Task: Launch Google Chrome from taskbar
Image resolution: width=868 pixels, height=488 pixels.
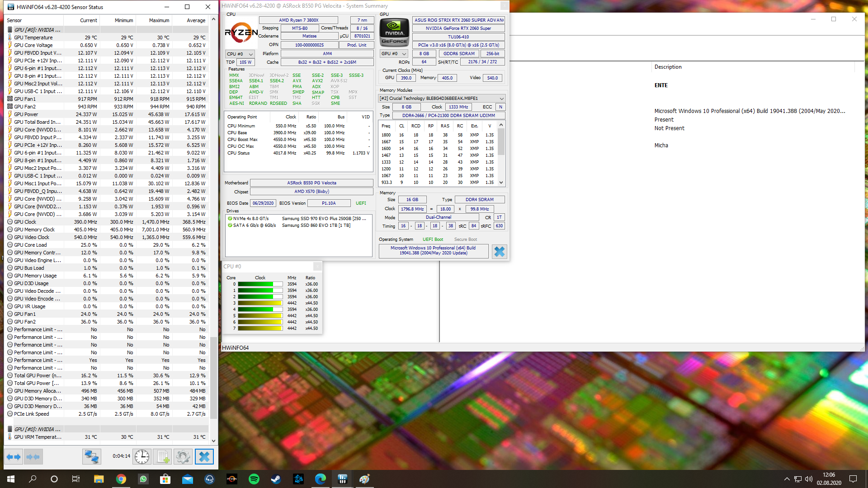Action: (x=121, y=479)
